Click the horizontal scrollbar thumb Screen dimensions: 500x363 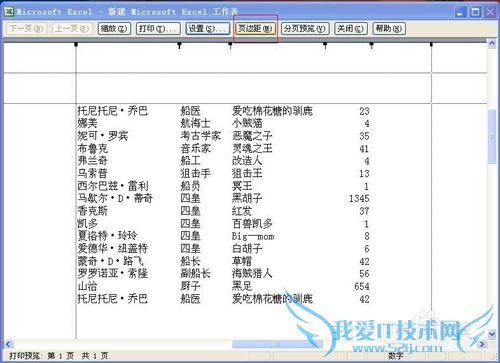tap(277, 344)
